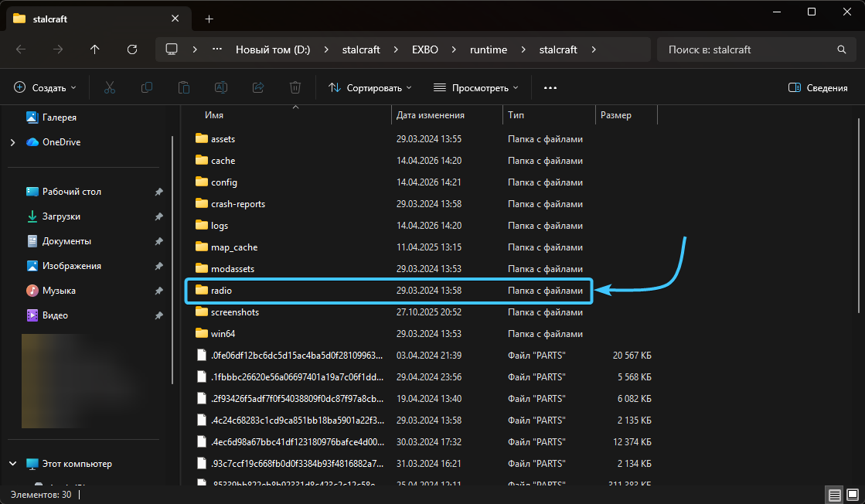865x504 pixels.
Task: Expand the OneDrive tree node
Action: [x=12, y=142]
